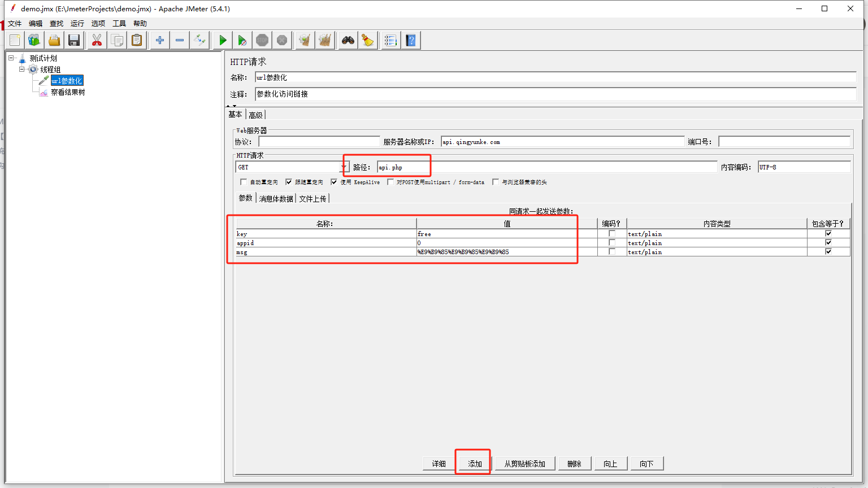Open the 查找 menu

coord(57,23)
